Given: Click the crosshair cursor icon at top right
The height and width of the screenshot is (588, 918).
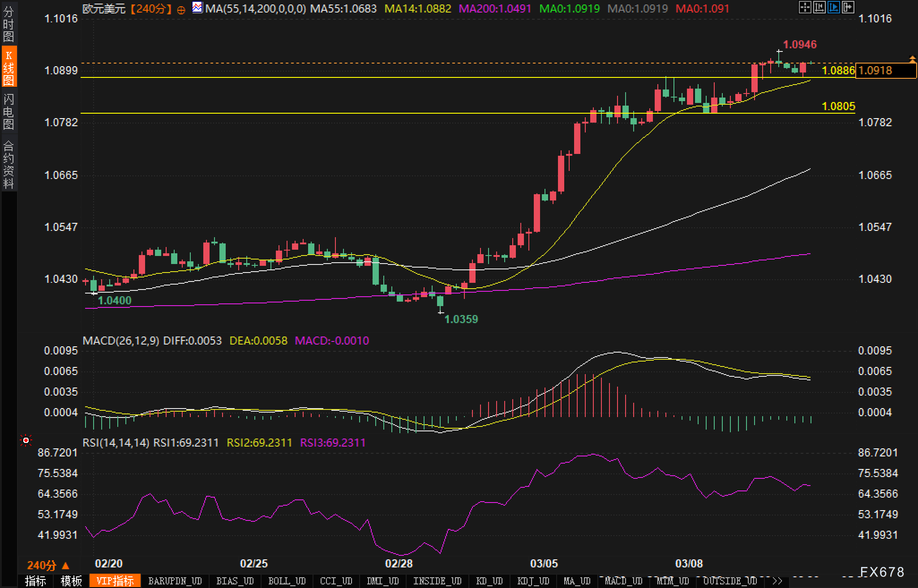Looking at the screenshot, I should 805,7.
